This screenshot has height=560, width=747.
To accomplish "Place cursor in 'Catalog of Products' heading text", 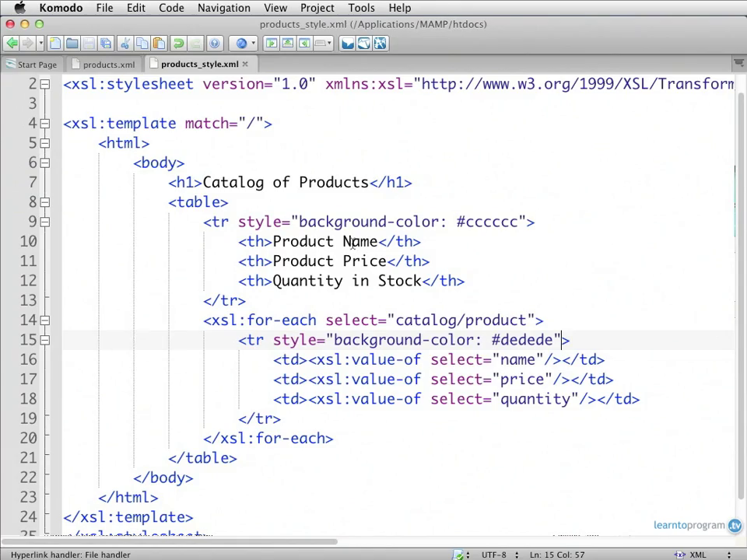I will coord(286,182).
